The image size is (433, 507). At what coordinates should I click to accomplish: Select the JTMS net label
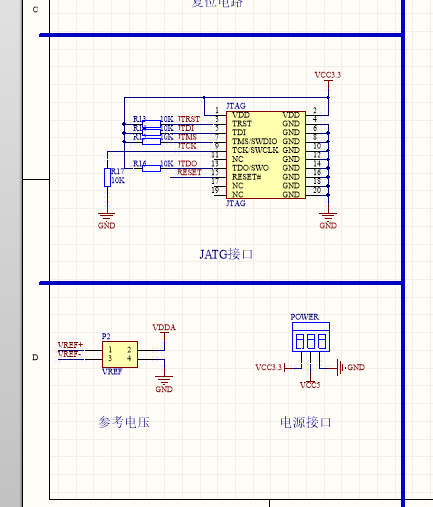tap(187, 137)
